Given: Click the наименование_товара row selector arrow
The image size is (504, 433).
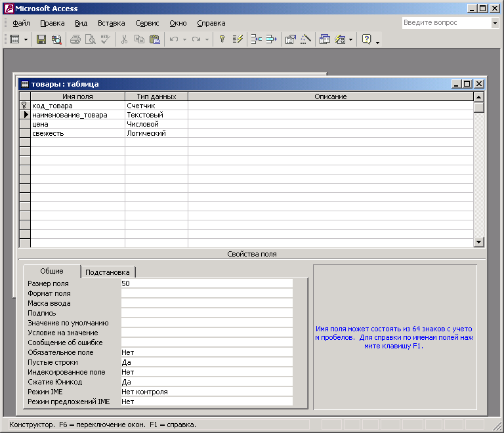Looking at the screenshot, I should point(25,115).
